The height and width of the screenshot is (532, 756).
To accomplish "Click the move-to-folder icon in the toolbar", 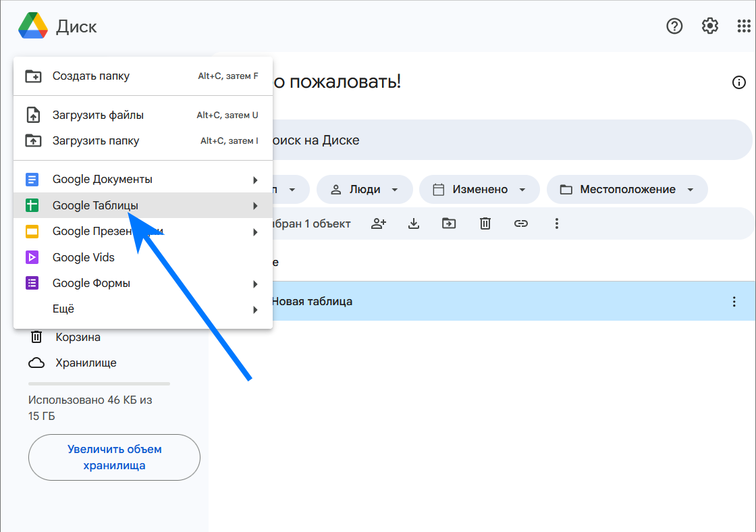I will (x=449, y=223).
